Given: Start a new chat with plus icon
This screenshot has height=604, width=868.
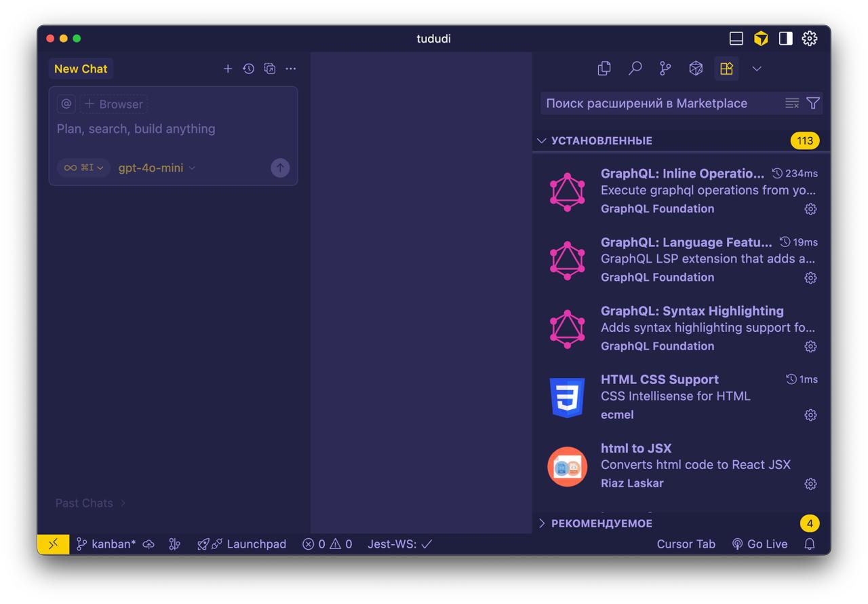Looking at the screenshot, I should (x=228, y=69).
